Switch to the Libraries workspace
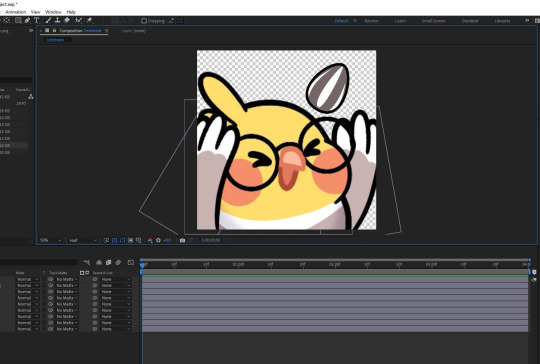 click(x=502, y=21)
